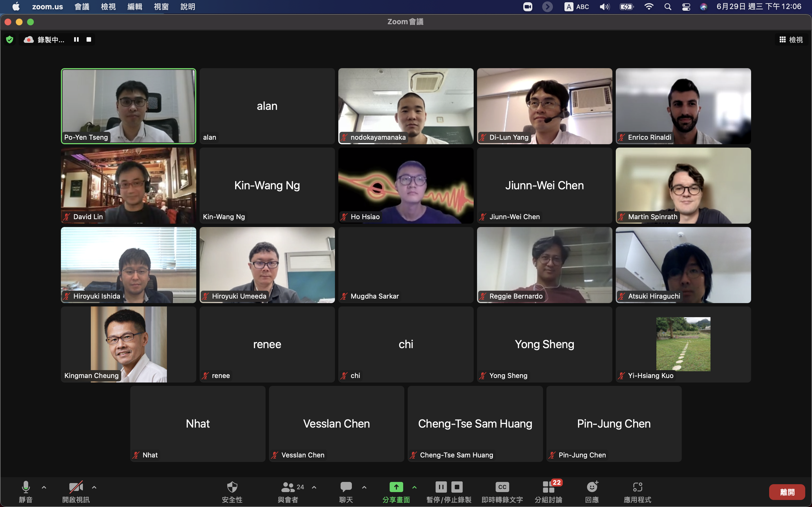Turn on the video camera
Image resolution: width=812 pixels, height=507 pixels.
[76, 487]
